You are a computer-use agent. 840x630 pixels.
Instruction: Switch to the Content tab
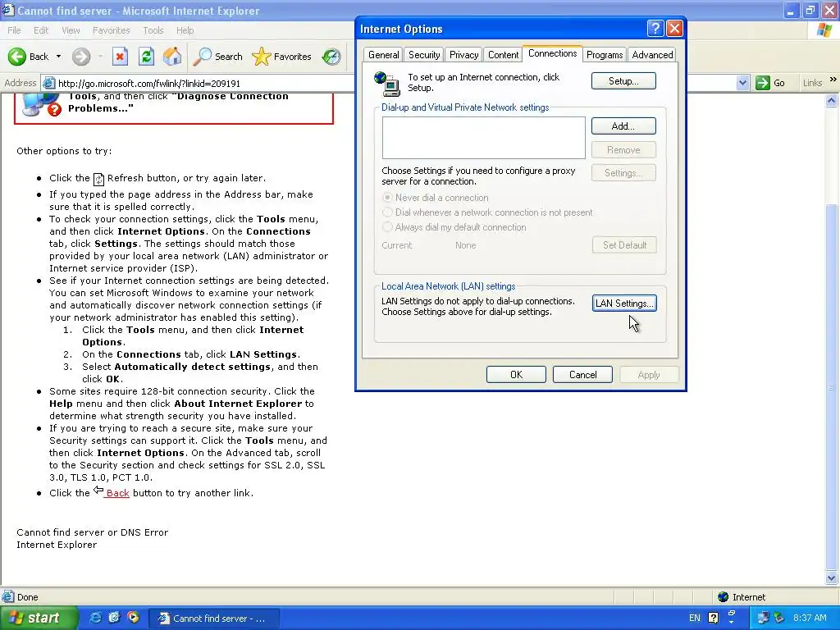[503, 55]
